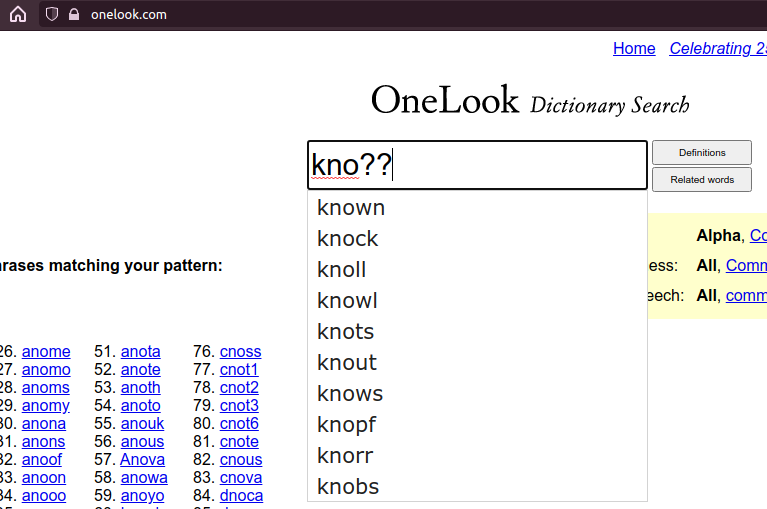Select the 'known' suggestion
Viewport: 767px width, 509px height.
click(477, 208)
